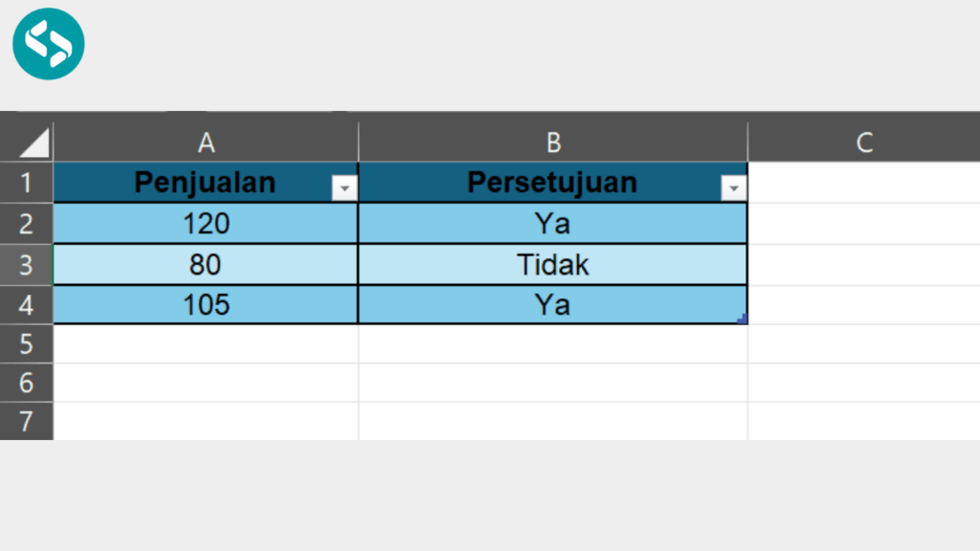Click the Persetujuan header cell
The height and width of the screenshot is (551, 980).
coord(553,182)
